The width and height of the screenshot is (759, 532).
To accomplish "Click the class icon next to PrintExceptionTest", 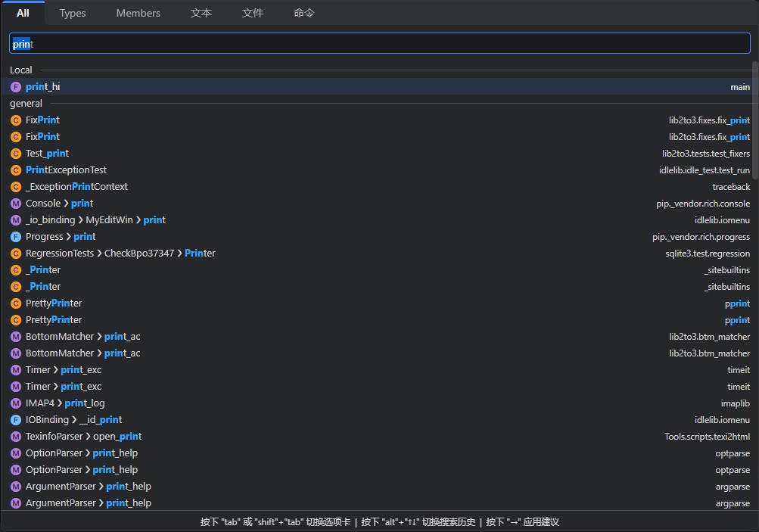I will coord(15,170).
